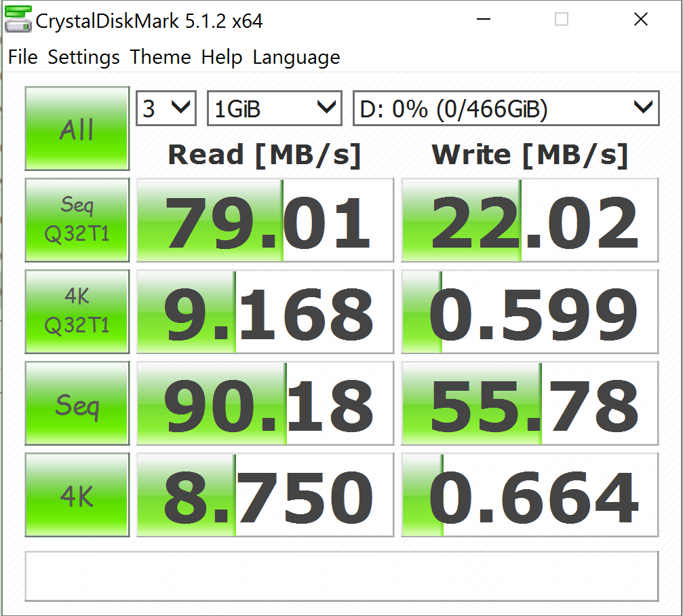
Task: Open the test size dropdown showing 1GiB
Action: pyautogui.click(x=275, y=109)
